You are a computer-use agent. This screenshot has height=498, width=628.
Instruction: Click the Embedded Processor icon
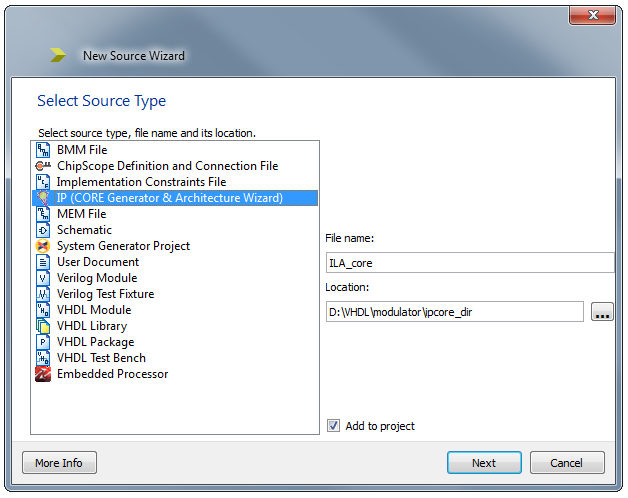(43, 374)
